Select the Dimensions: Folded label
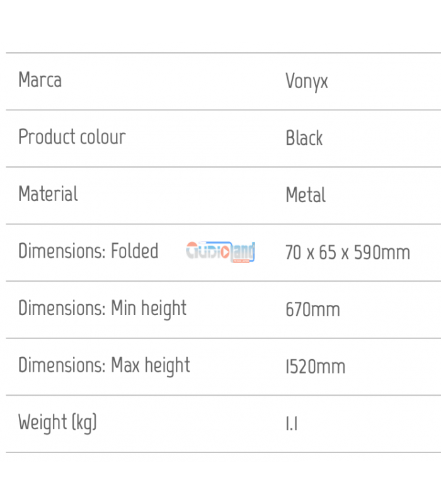This screenshot has height=504, width=441. 88,251
